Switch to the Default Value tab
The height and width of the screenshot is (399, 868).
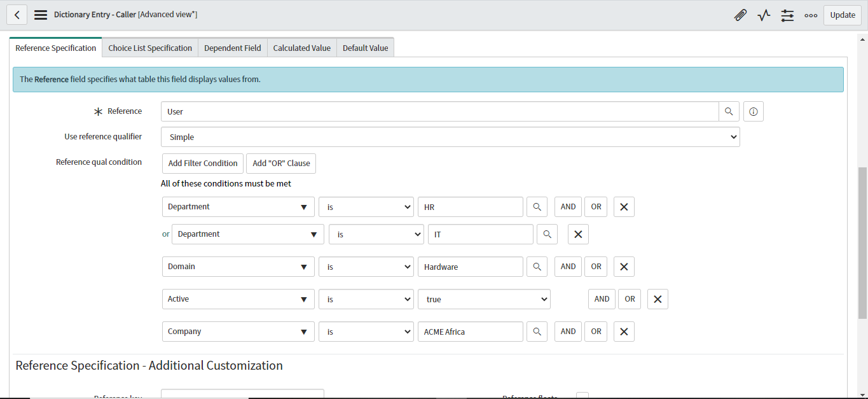365,47
